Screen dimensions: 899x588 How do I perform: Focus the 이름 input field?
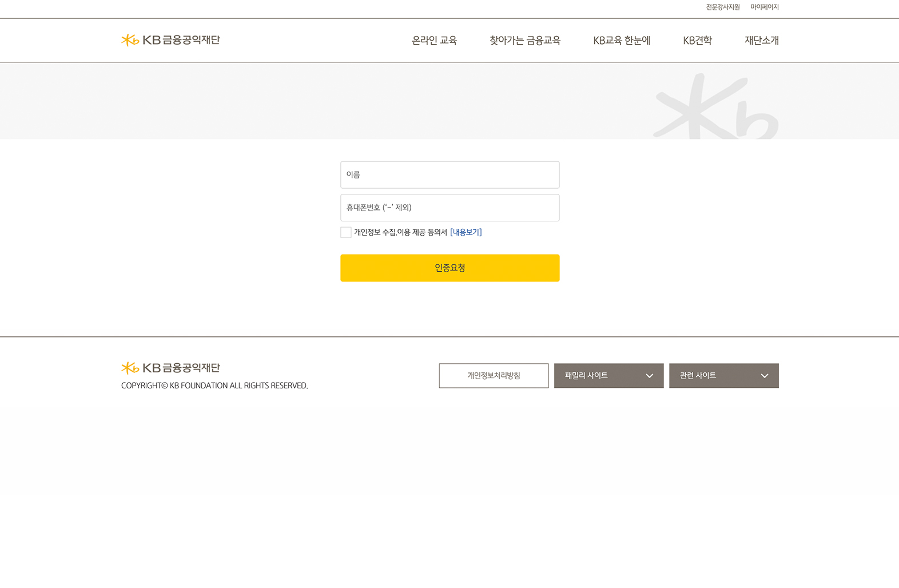pos(450,175)
